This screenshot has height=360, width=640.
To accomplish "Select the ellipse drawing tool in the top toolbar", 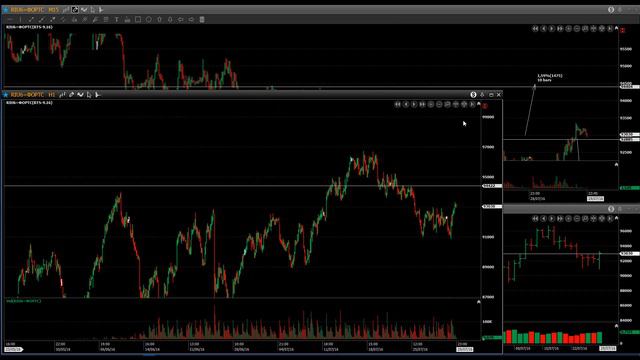I will tap(149, 20).
